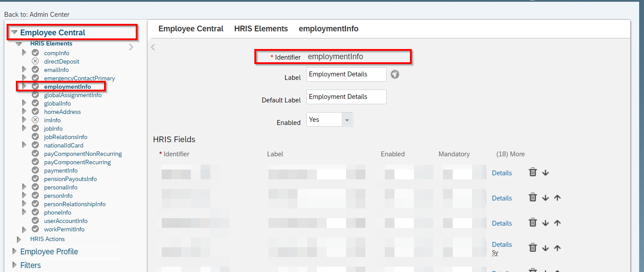Click the check icon next to userAccountInfo
The width and height of the screenshot is (644, 272).
pos(35,221)
